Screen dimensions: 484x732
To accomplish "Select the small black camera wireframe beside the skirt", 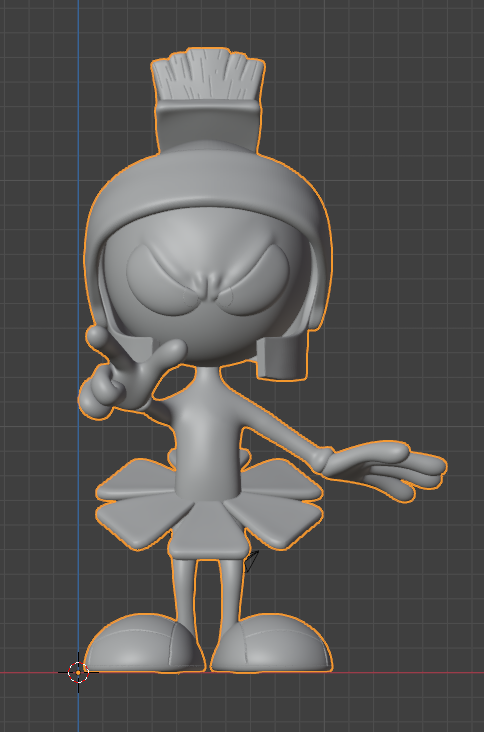I will tap(251, 561).
